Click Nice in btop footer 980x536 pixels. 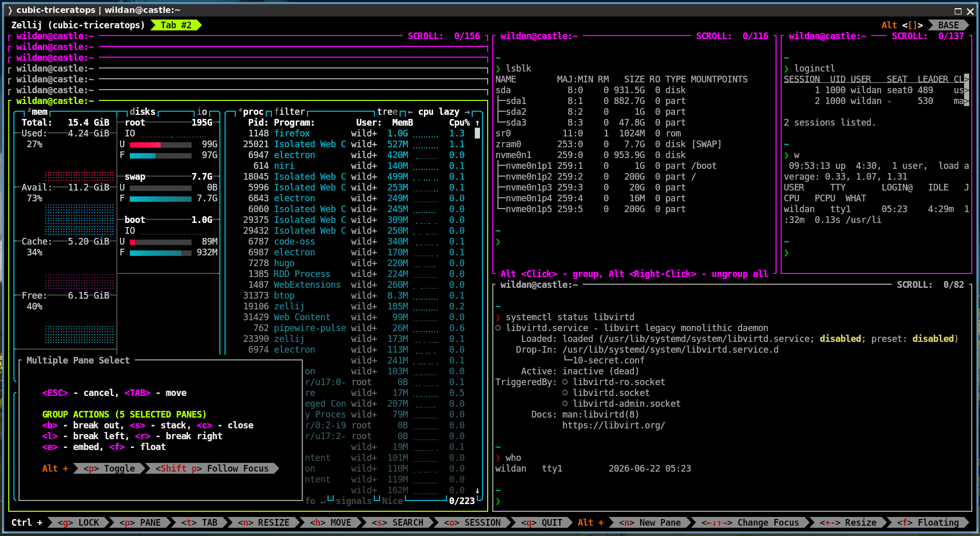point(392,501)
